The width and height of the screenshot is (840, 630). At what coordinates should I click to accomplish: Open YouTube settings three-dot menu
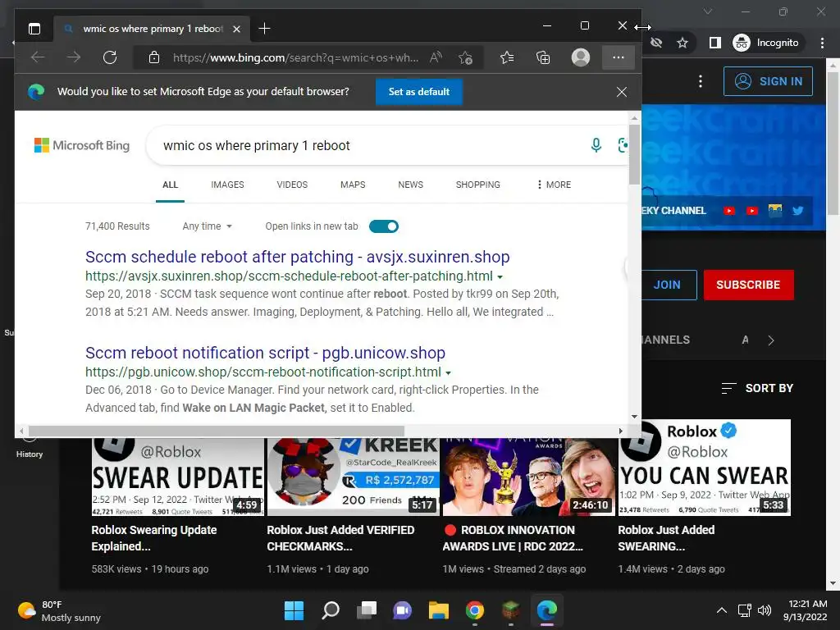[701, 81]
